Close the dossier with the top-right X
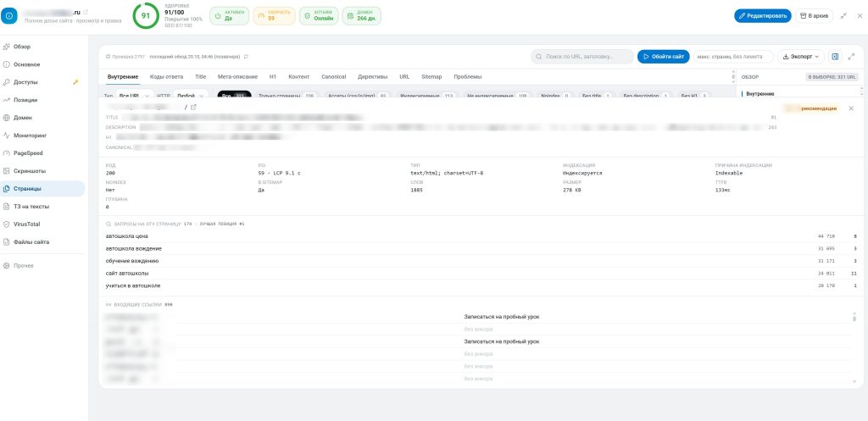This screenshot has width=868, height=421. click(860, 16)
